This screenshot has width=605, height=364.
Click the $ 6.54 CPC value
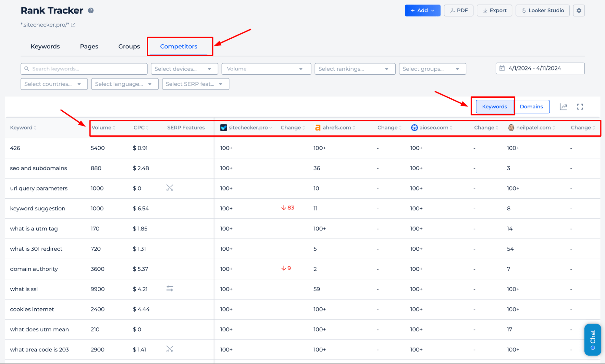pyautogui.click(x=141, y=209)
